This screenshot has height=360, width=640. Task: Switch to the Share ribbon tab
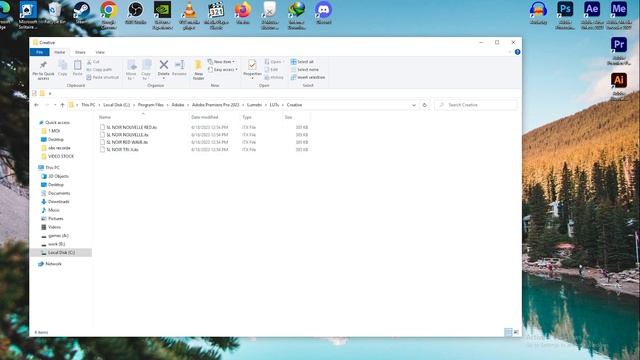pos(80,52)
